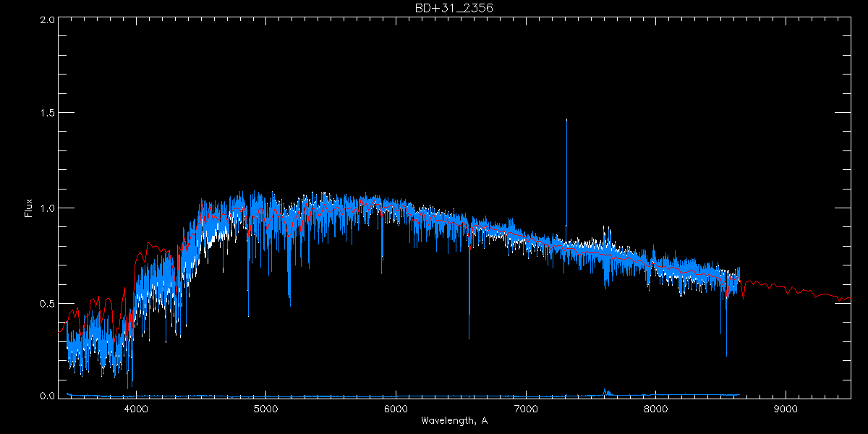Select the 7000 wavelength tick label

[526, 408]
